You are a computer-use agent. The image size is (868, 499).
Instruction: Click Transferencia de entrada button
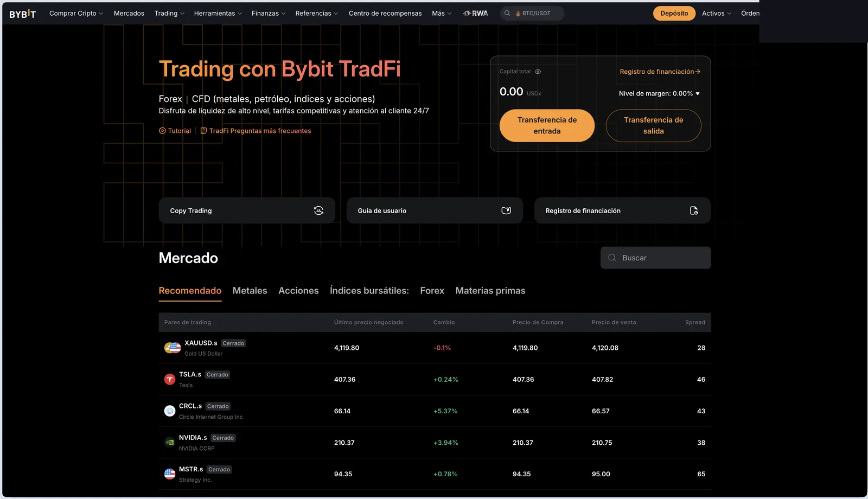click(x=547, y=126)
